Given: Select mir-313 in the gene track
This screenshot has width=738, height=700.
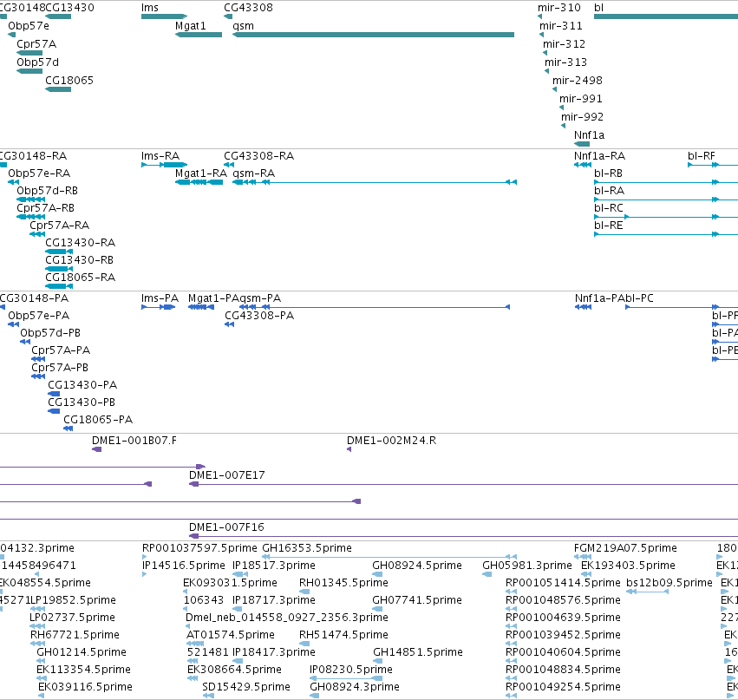Looking at the screenshot, I should pyautogui.click(x=565, y=62).
